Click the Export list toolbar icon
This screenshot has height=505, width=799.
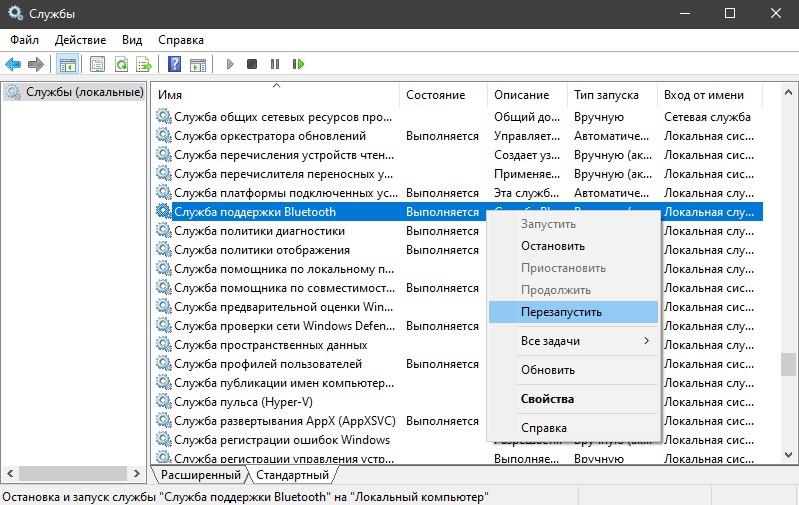point(144,64)
